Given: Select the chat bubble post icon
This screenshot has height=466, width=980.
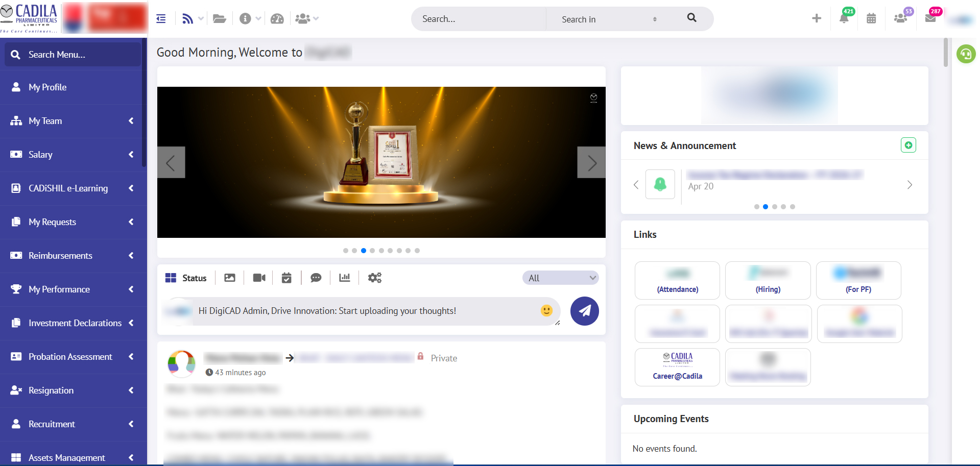Looking at the screenshot, I should (316, 278).
